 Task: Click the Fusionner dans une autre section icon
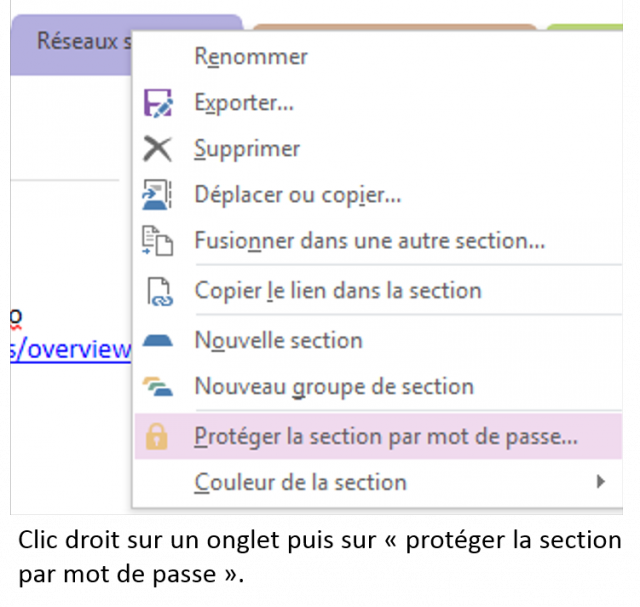tap(158, 241)
